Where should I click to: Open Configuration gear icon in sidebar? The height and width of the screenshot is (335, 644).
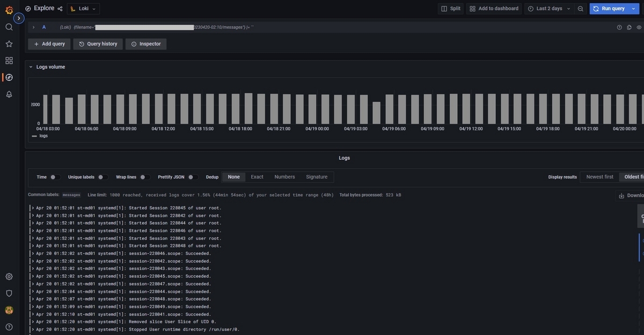(x=9, y=277)
